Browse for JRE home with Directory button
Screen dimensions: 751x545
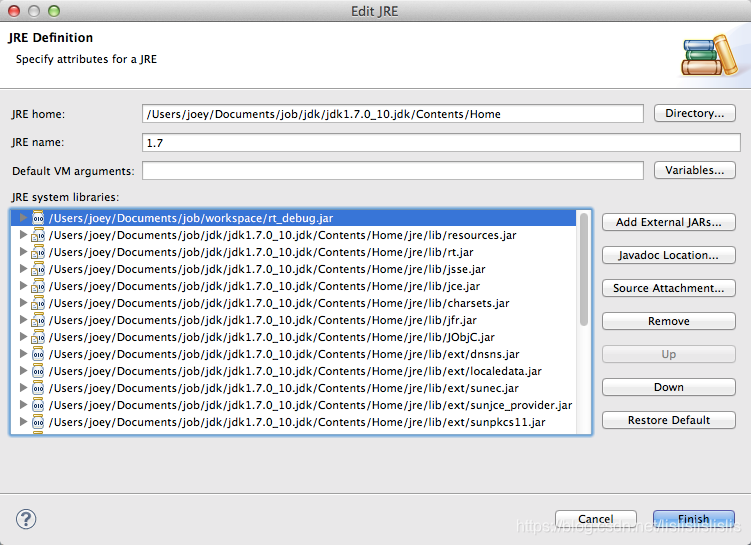[x=694, y=114]
